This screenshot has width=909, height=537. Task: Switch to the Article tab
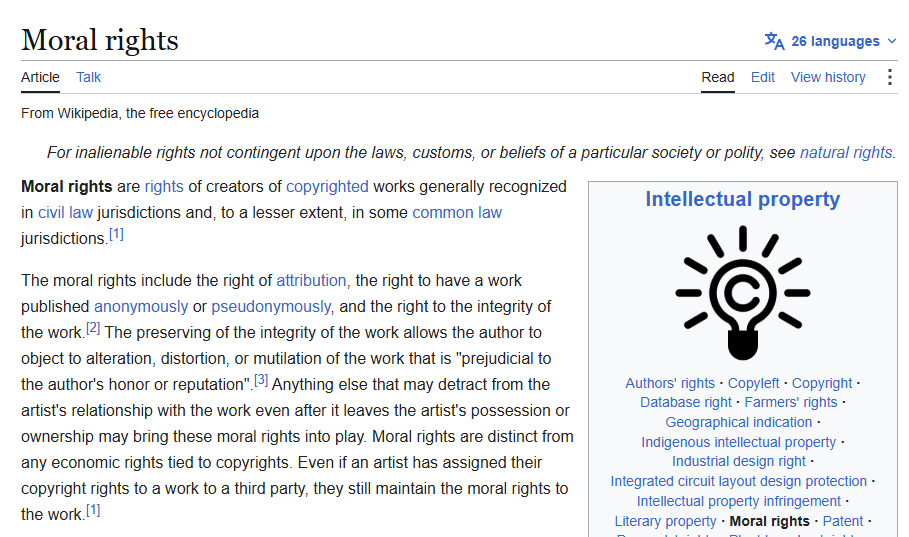[40, 77]
